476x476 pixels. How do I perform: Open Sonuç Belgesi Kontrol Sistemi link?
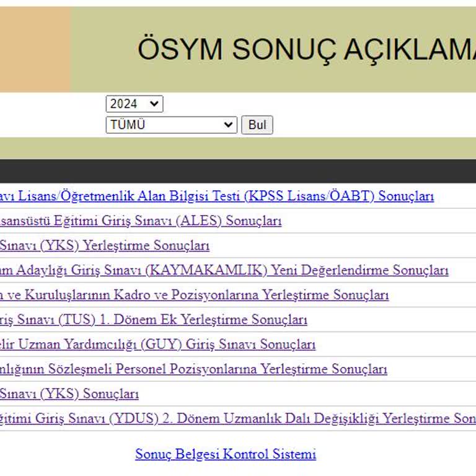tap(226, 454)
